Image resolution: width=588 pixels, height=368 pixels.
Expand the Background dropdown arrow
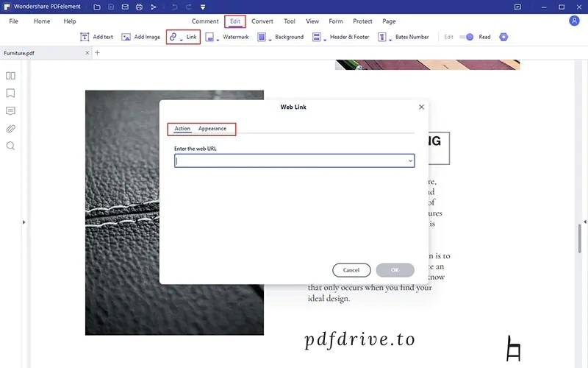point(270,40)
